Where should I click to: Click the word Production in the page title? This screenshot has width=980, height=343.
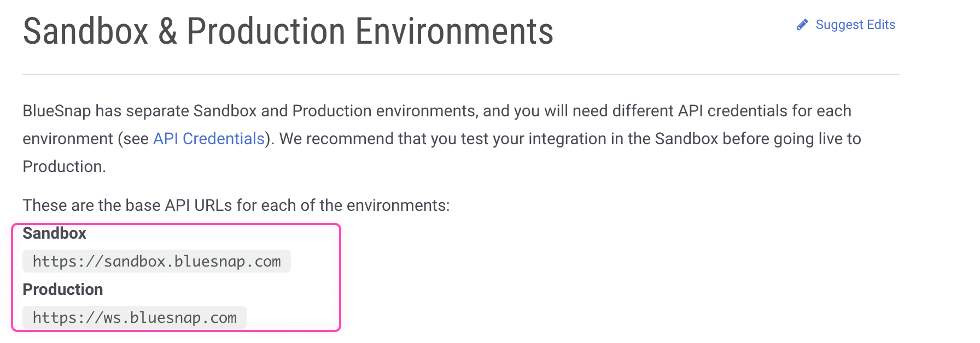tap(266, 31)
